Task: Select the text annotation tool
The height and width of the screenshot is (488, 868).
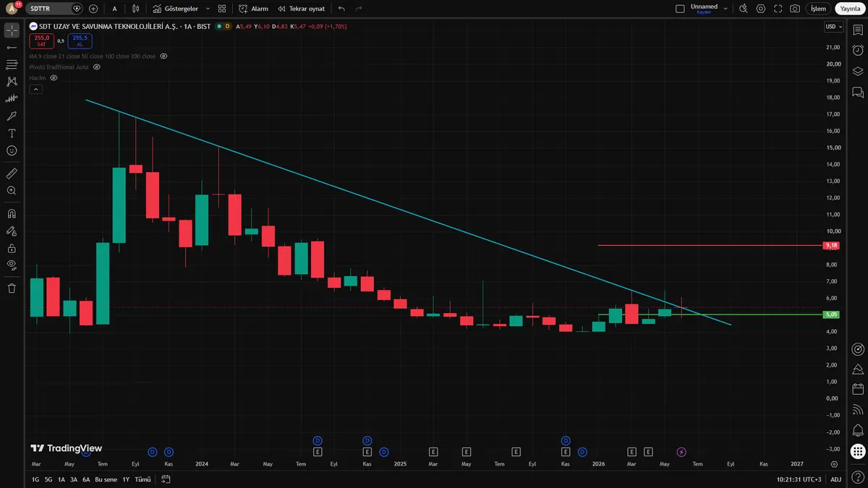Action: coord(12,133)
